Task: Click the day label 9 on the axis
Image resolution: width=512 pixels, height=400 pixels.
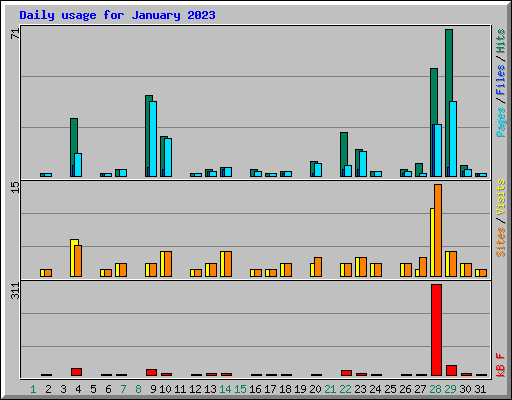Action: (153, 389)
